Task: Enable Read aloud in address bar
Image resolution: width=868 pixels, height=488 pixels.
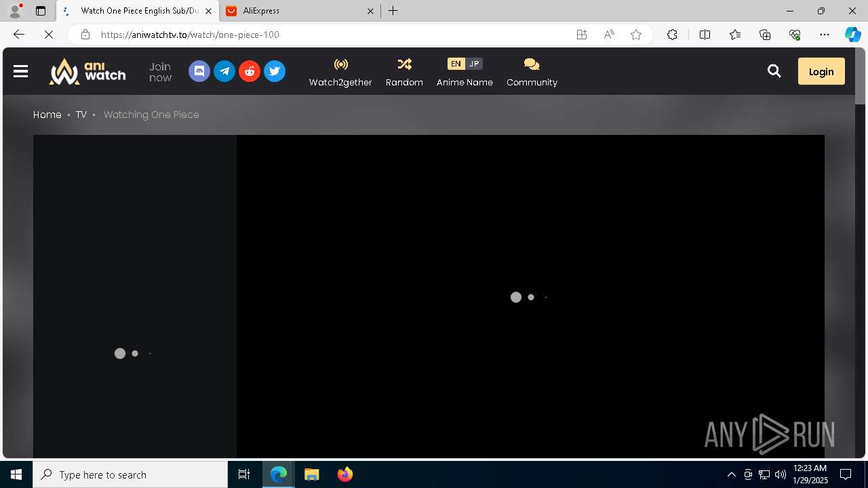Action: click(609, 35)
